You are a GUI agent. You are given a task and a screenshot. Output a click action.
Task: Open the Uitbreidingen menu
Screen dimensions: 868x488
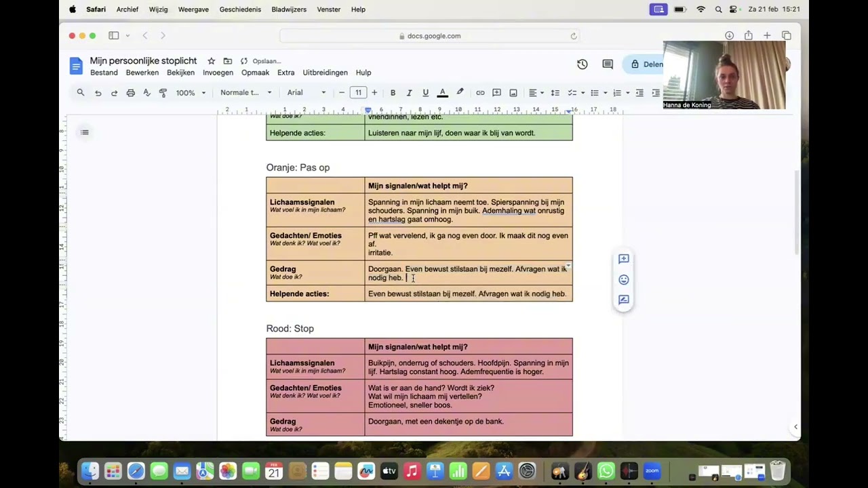coord(325,73)
